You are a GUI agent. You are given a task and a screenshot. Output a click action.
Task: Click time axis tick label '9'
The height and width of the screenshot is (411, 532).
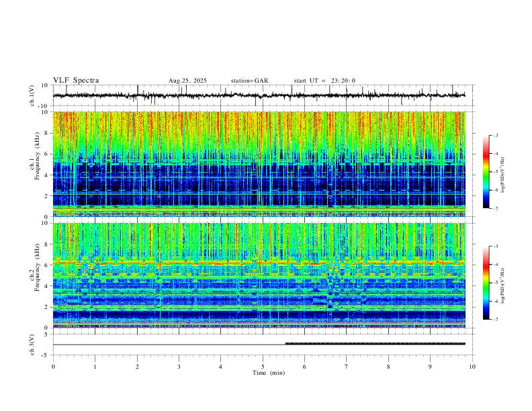(x=430, y=367)
